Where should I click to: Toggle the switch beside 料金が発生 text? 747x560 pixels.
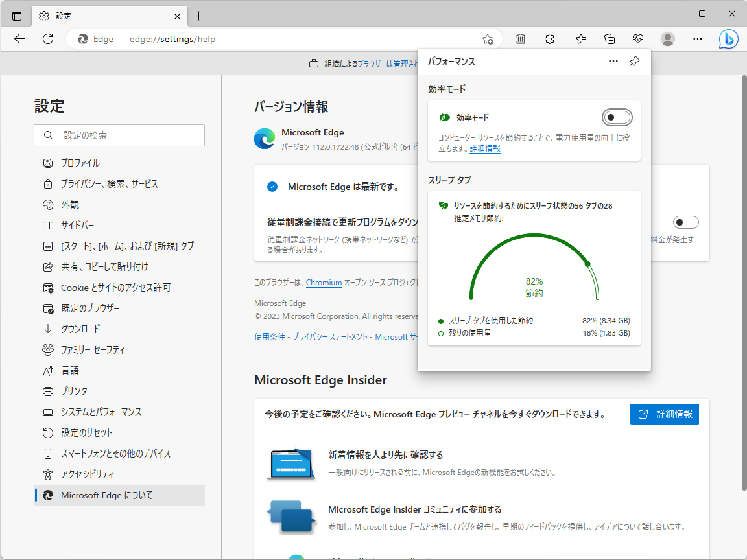[685, 222]
